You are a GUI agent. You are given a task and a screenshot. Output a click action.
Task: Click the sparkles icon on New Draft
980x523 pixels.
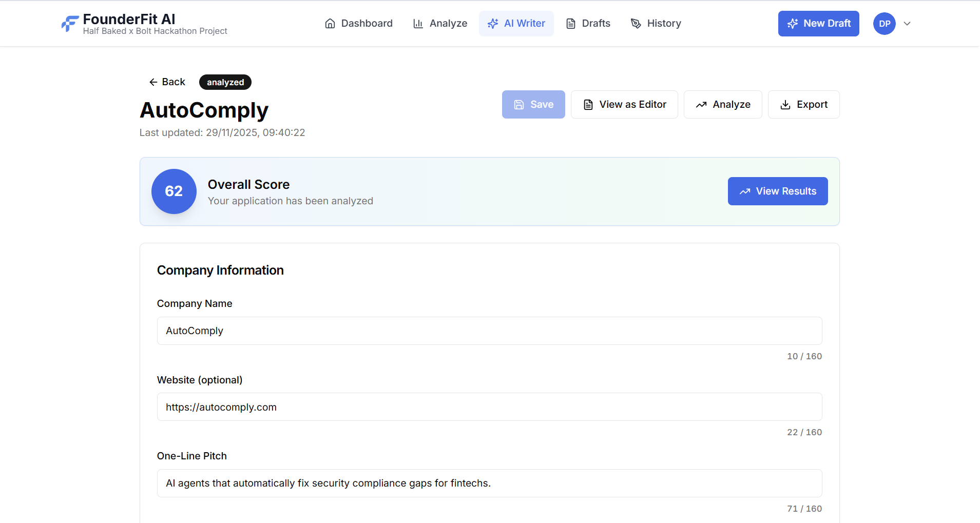pyautogui.click(x=793, y=24)
